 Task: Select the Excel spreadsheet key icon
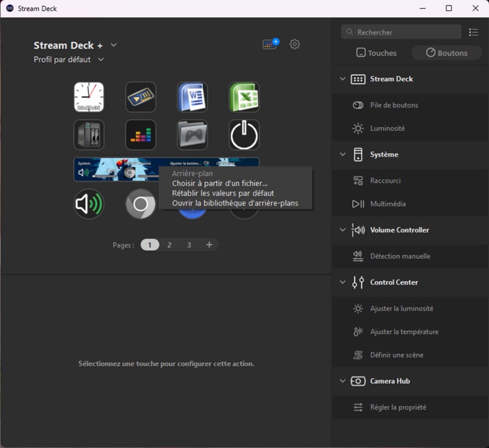[x=244, y=97]
